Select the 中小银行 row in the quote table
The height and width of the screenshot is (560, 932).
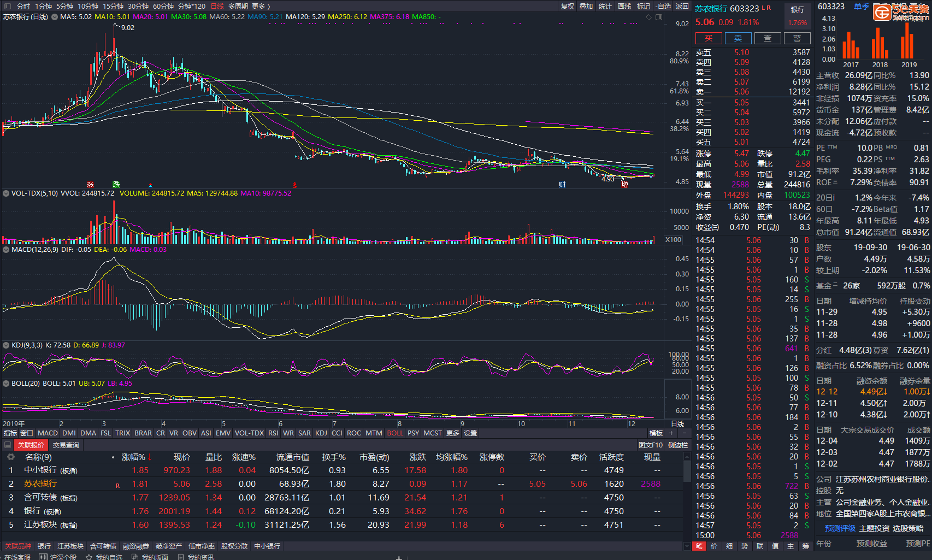coord(342,470)
